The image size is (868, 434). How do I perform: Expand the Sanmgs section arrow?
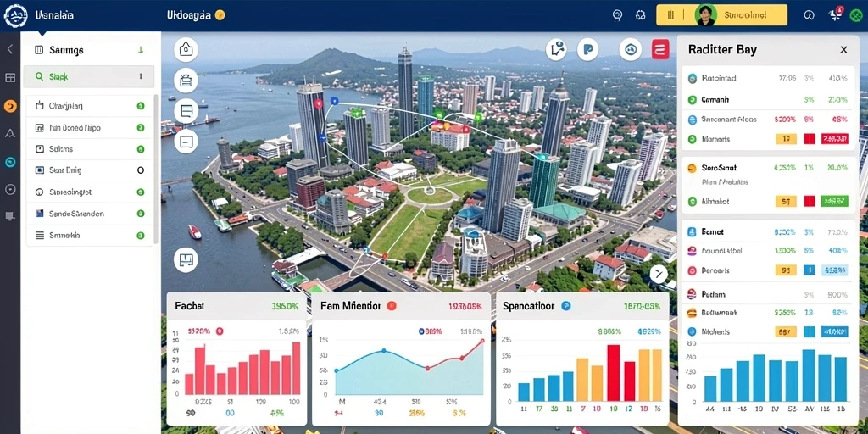pyautogui.click(x=141, y=50)
